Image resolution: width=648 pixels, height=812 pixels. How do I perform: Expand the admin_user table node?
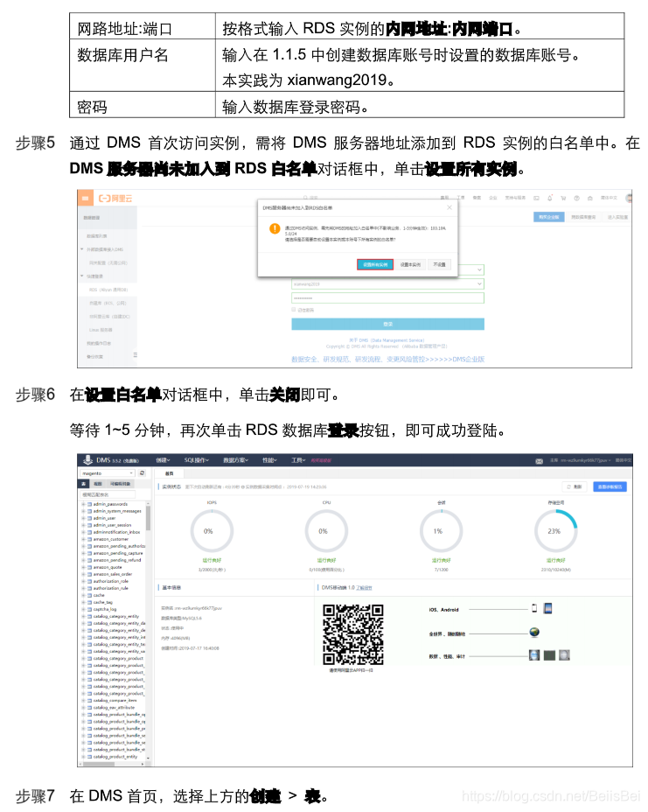pos(83,518)
